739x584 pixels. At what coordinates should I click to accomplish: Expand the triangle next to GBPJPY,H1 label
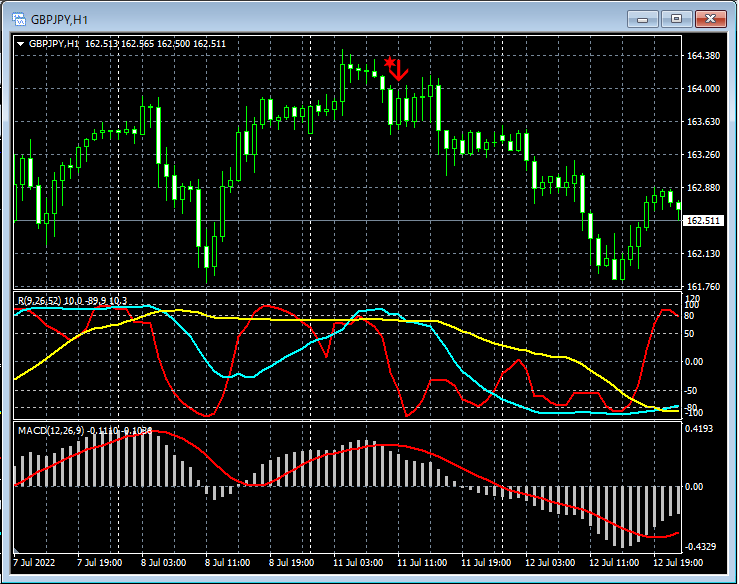coord(21,43)
